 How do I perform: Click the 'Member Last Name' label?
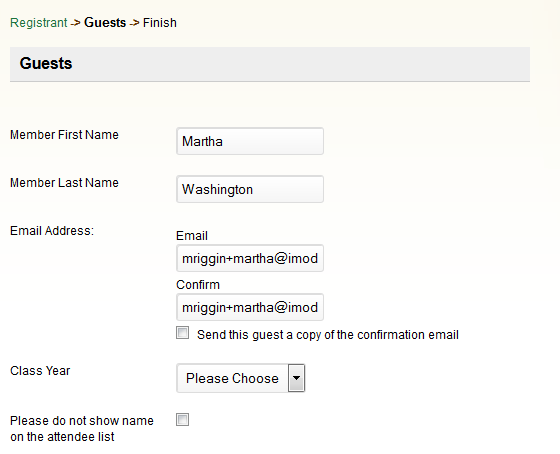click(64, 183)
